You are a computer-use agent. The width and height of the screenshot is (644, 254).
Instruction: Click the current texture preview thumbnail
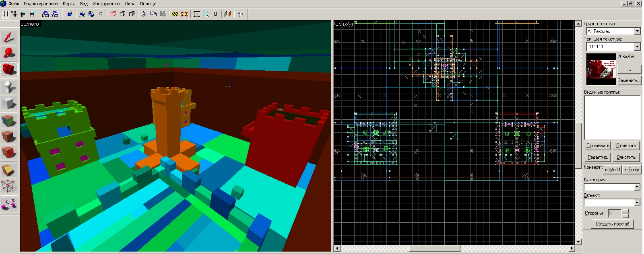601,70
